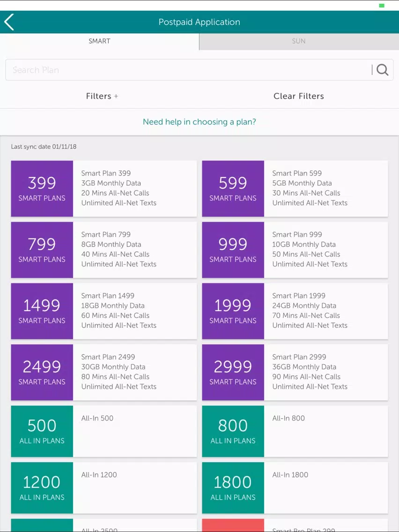Tap the search magnifier icon

(x=382, y=70)
